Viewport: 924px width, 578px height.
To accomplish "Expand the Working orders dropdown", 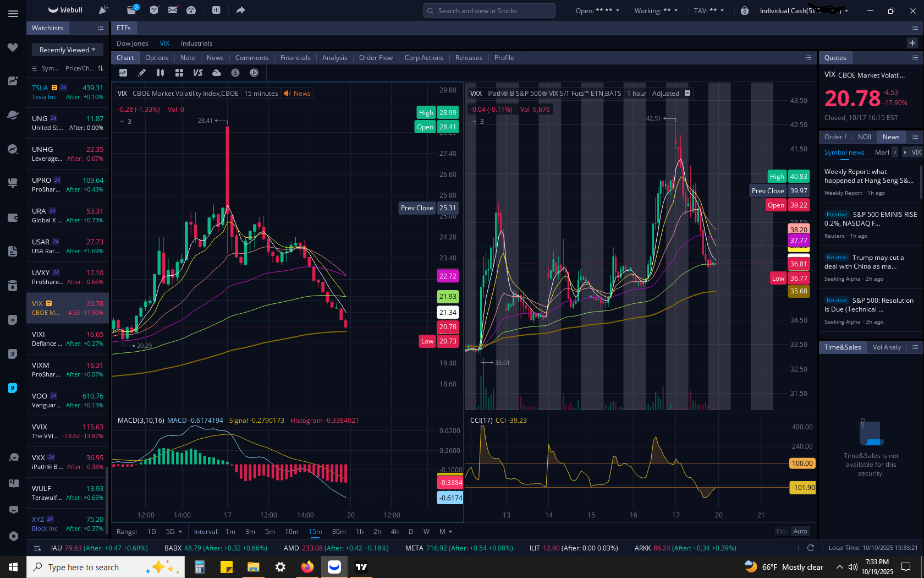I will (x=656, y=10).
